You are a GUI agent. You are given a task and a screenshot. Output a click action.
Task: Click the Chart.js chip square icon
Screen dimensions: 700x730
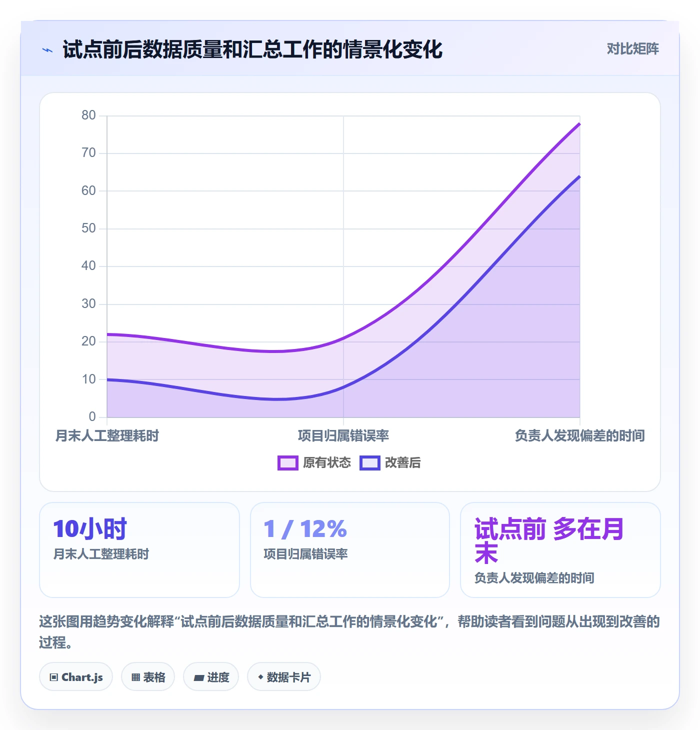point(54,677)
